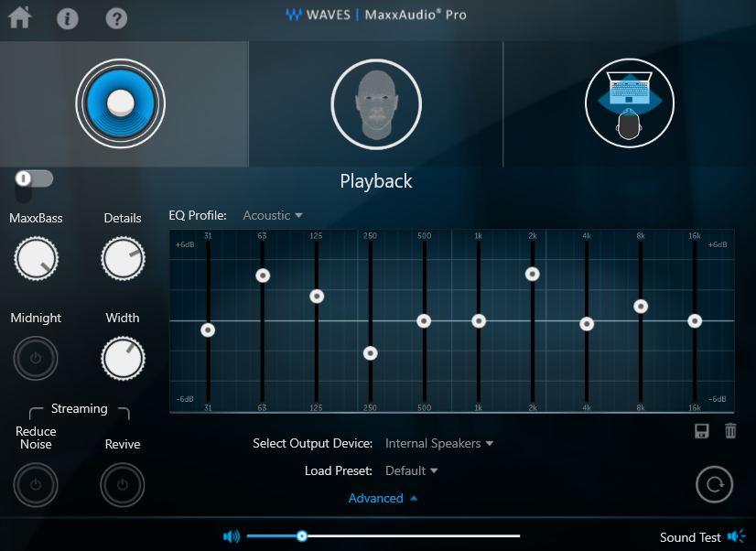Open the help question mark icon
Screen dimensions: 756x551
point(116,19)
